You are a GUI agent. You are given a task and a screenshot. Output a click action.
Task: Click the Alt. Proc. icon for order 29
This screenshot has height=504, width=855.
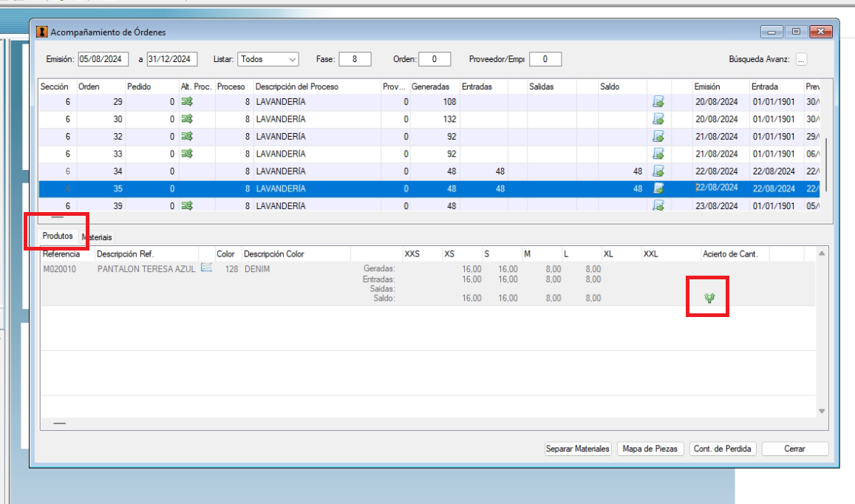click(187, 101)
